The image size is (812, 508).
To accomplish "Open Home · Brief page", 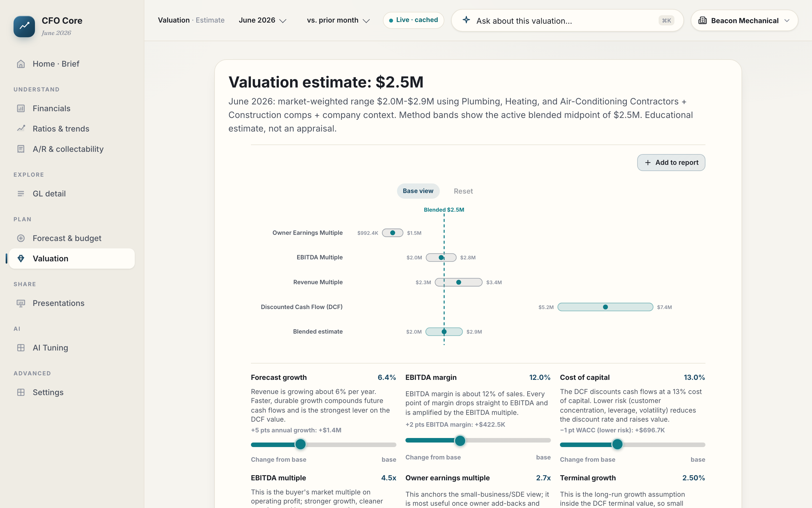I will (72, 64).
